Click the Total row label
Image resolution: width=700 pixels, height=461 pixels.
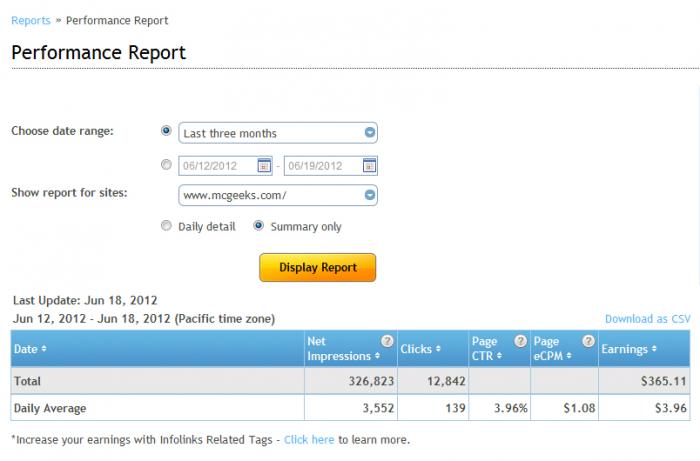(x=27, y=381)
